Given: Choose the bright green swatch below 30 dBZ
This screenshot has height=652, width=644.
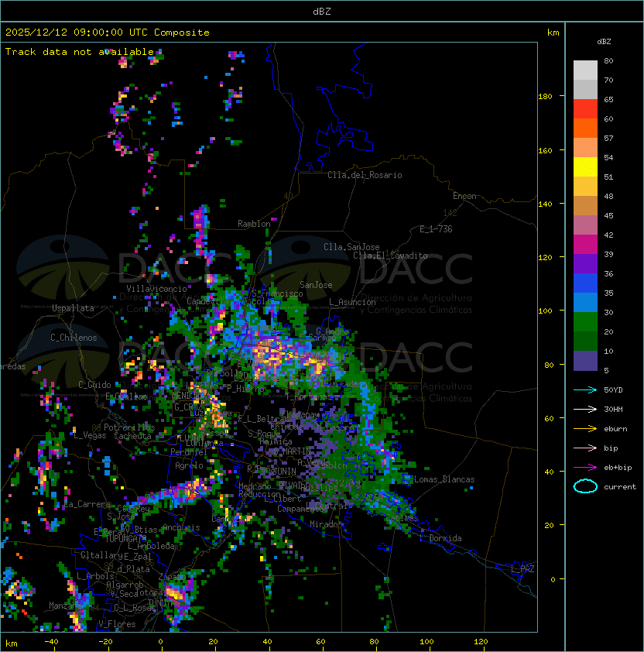Looking at the screenshot, I should pos(585,322).
